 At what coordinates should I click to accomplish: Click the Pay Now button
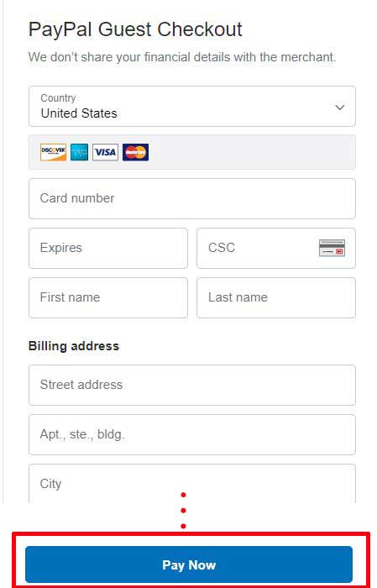pyautogui.click(x=189, y=564)
